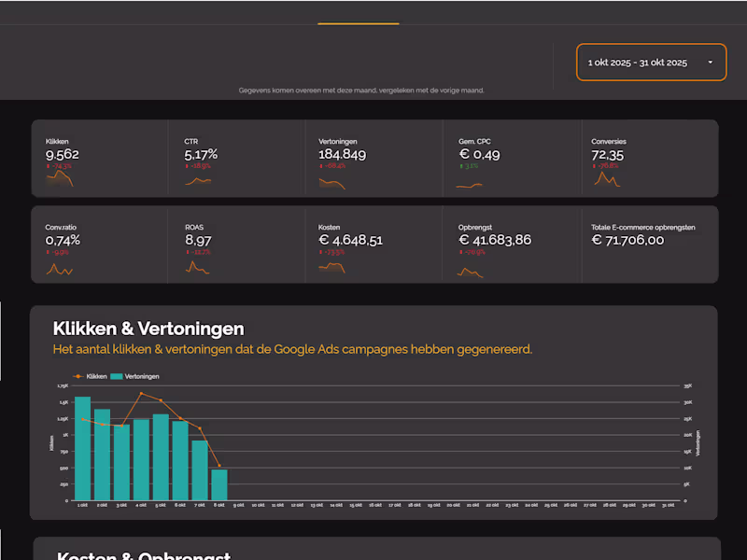Click the Conv.ratio sparkline graph
Image resolution: width=747 pixels, height=560 pixels.
click(60, 269)
